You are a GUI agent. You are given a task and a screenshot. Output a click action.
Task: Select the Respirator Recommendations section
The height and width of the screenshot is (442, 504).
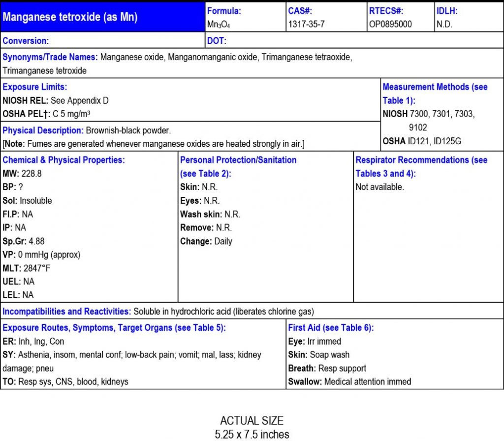[421, 160]
